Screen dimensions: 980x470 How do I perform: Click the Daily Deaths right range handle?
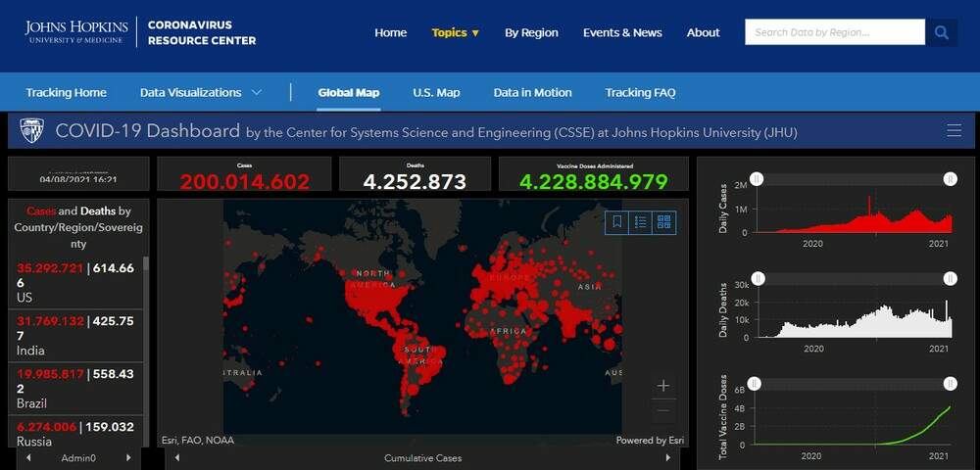pyautogui.click(x=950, y=279)
